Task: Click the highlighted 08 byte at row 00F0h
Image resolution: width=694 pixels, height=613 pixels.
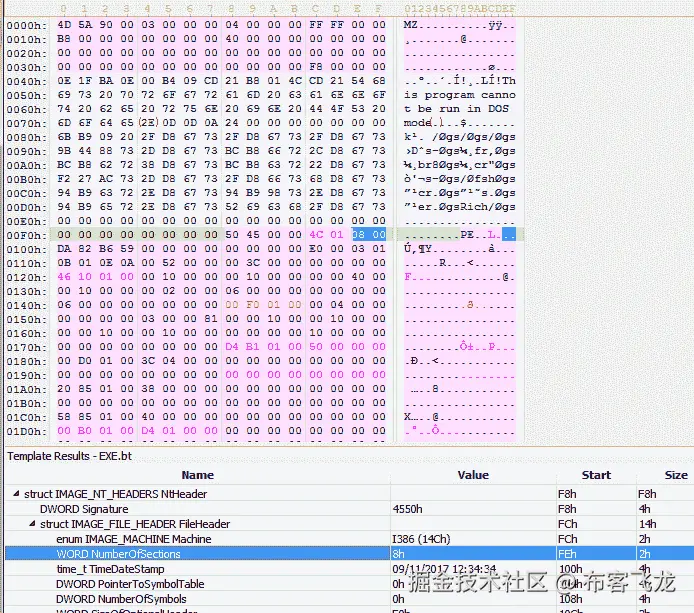Action: pos(358,234)
